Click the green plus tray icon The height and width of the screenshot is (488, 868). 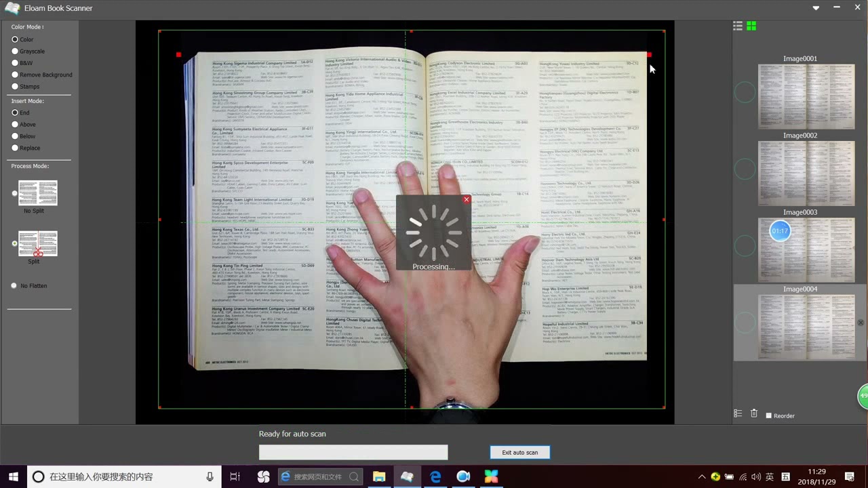coord(715,476)
